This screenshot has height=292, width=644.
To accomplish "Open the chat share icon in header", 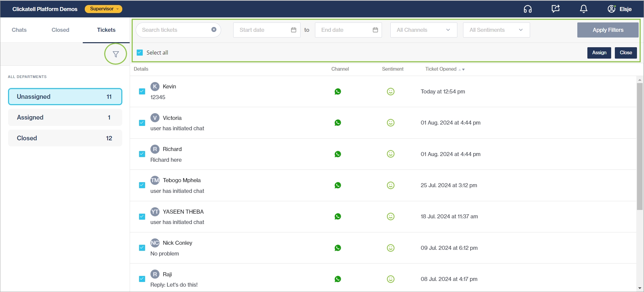I will pos(556,9).
